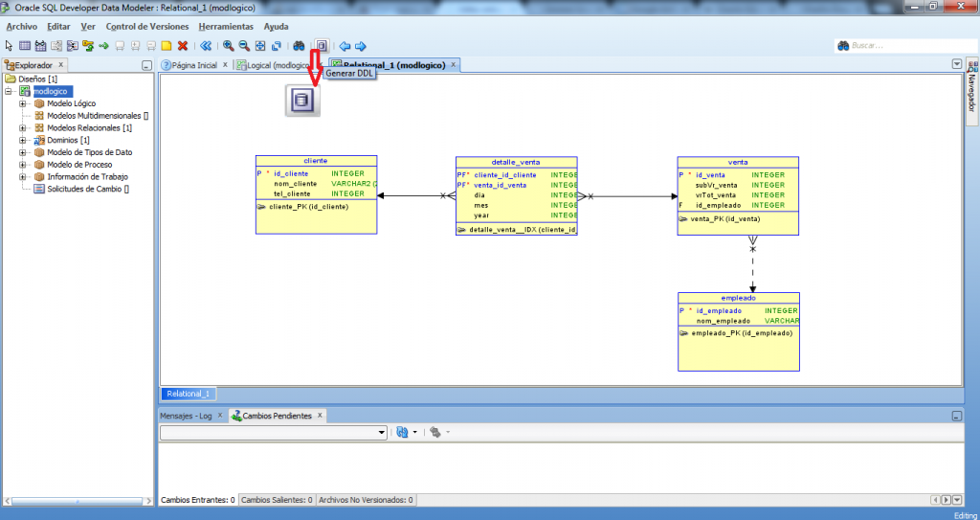Click the red X Delete icon
This screenshot has width=980, height=520.
(183, 46)
